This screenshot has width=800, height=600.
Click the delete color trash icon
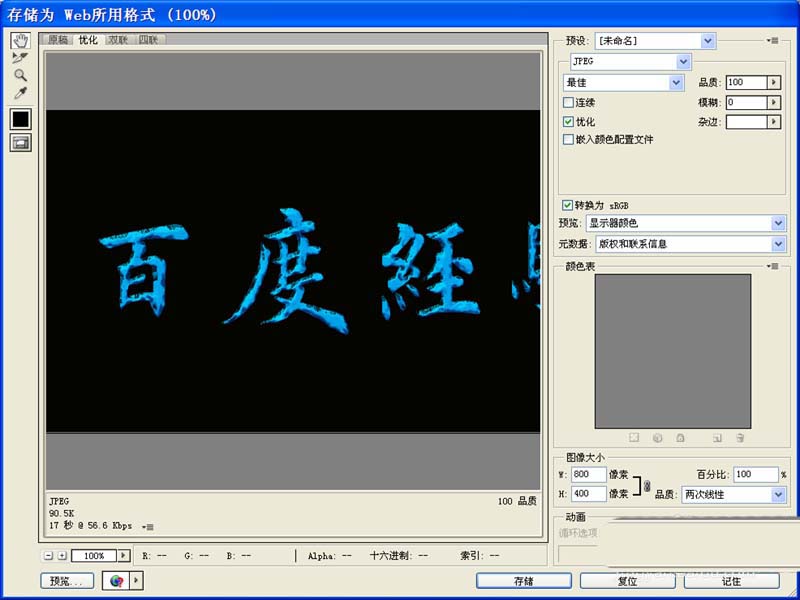pos(740,438)
